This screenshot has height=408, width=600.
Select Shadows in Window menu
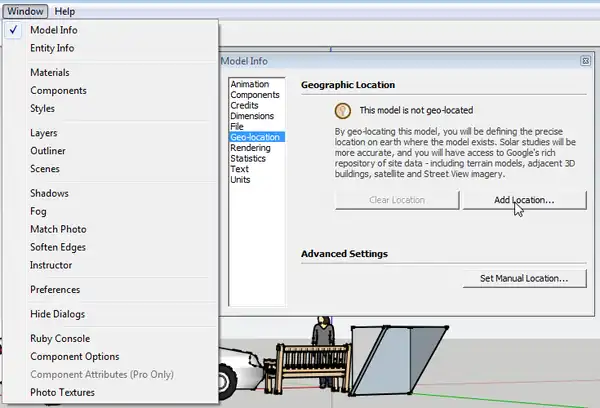49,193
